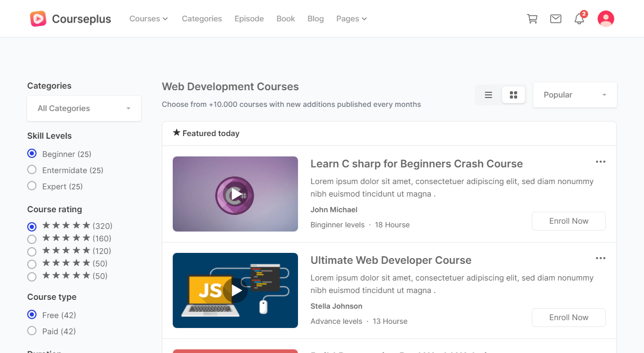The width and height of the screenshot is (644, 353).
Task: Switch to list view layout icon
Action: 488,95
